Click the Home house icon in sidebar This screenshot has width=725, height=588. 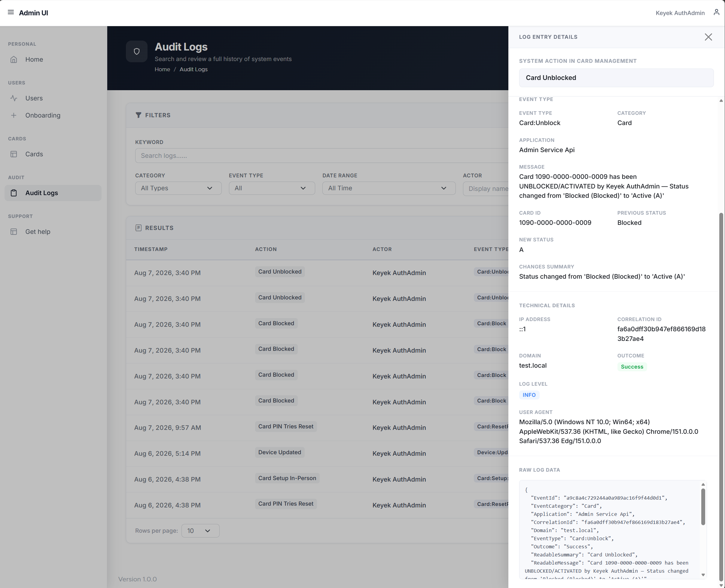(x=14, y=60)
